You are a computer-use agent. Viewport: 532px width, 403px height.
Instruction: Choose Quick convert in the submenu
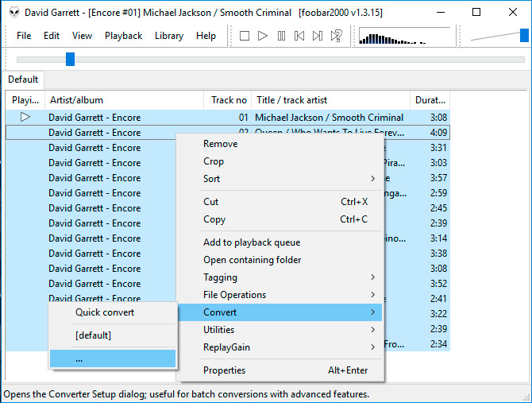coord(113,312)
